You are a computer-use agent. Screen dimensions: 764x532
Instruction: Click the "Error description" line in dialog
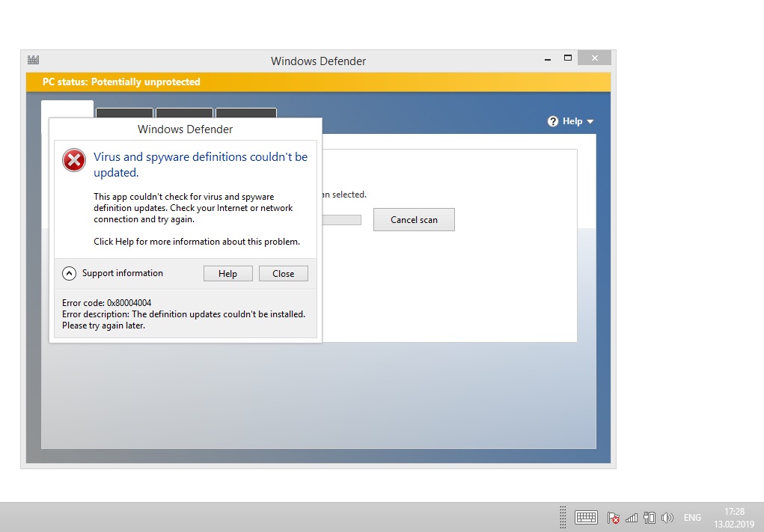pyautogui.click(x=183, y=314)
